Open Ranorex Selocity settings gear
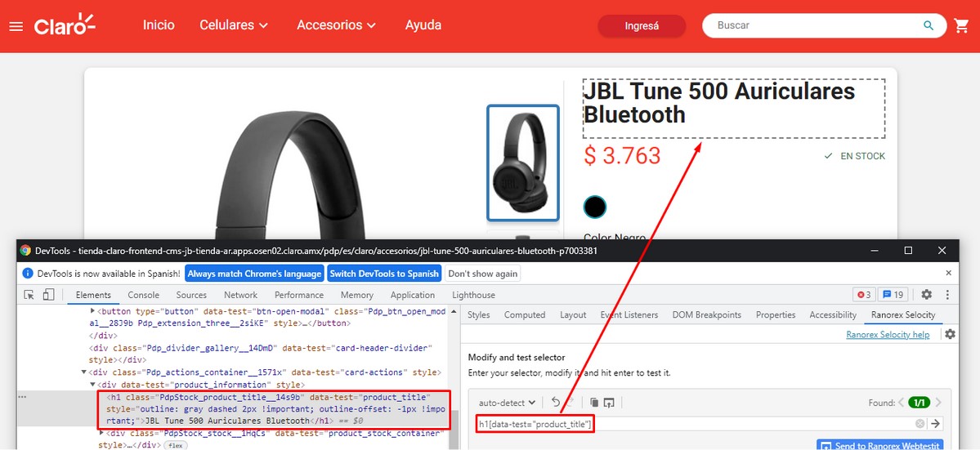The image size is (980, 450). pos(950,335)
